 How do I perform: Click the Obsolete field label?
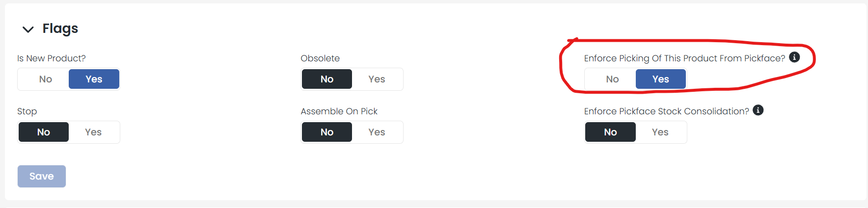[320, 58]
